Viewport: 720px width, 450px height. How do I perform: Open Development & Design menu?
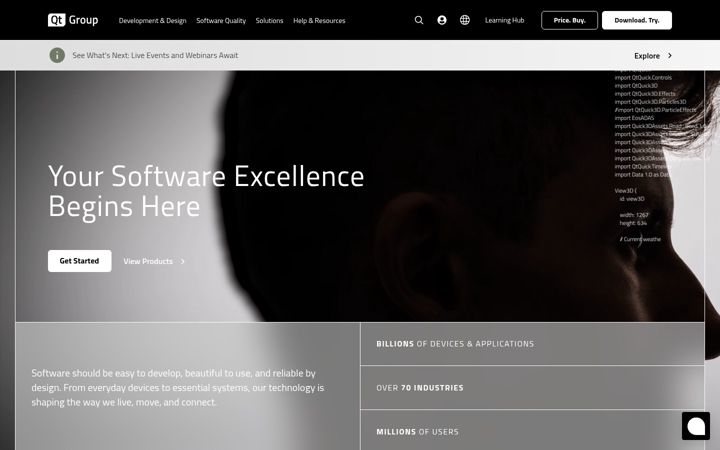point(152,21)
